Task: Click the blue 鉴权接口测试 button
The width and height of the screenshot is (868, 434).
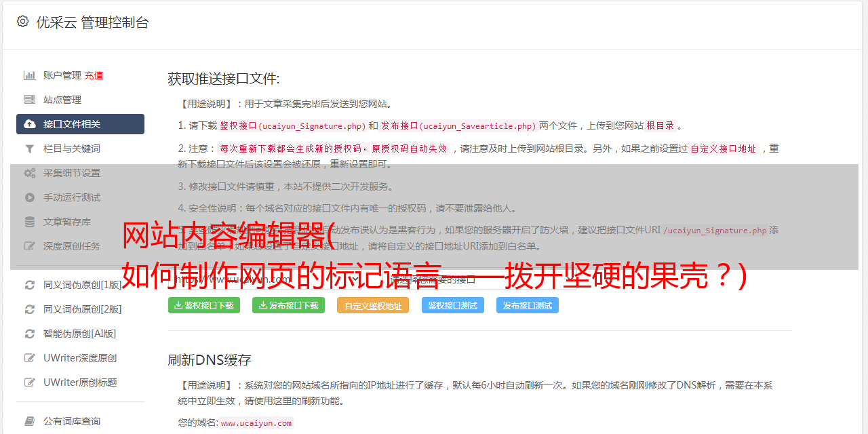Action: (x=453, y=305)
